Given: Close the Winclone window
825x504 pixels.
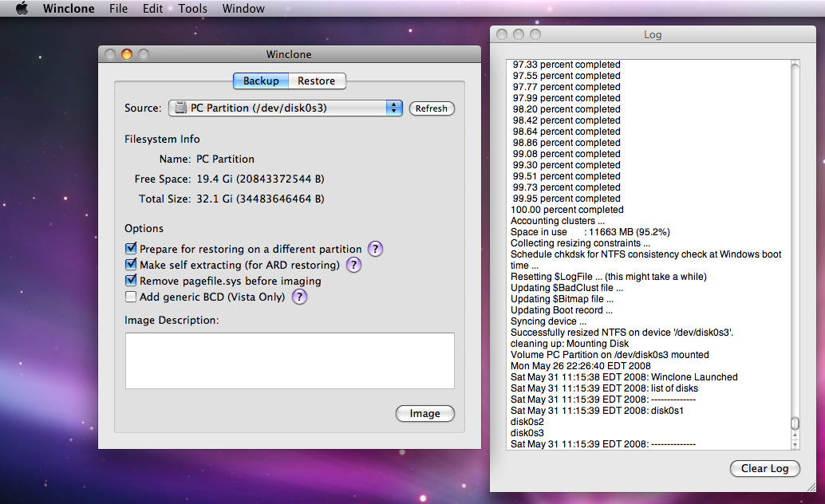Looking at the screenshot, I should pyautogui.click(x=110, y=54).
